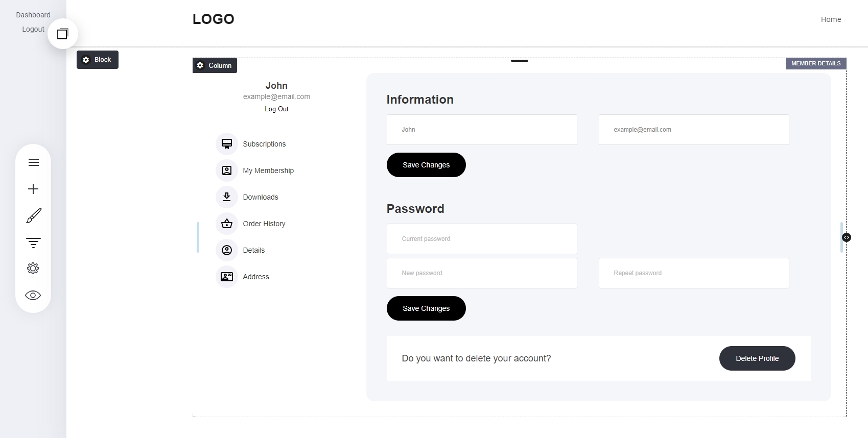Open the Order History basket icon
868x438 pixels.
click(227, 224)
